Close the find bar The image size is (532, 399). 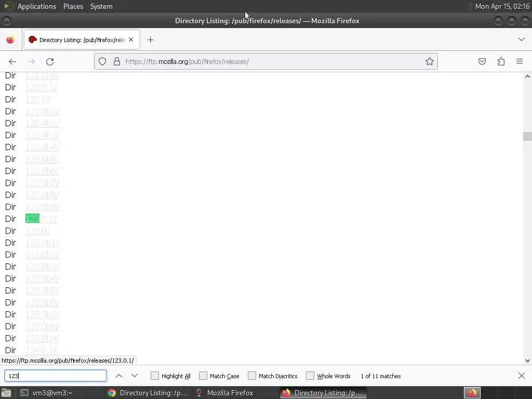coord(522,376)
